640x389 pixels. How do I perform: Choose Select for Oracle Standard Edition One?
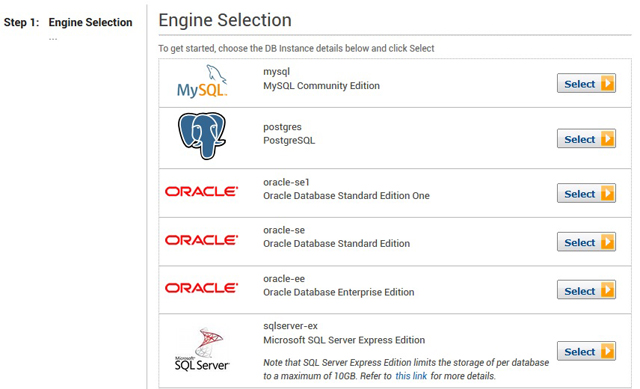(586, 193)
